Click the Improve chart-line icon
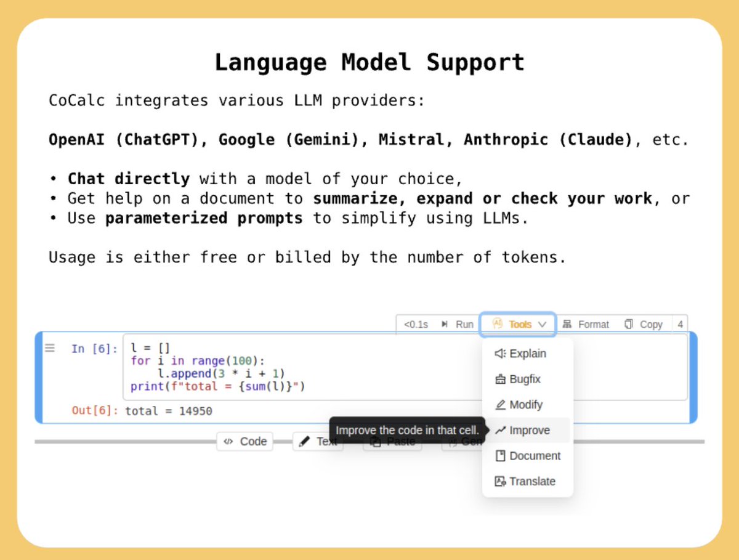This screenshot has height=560, width=739. tap(500, 430)
